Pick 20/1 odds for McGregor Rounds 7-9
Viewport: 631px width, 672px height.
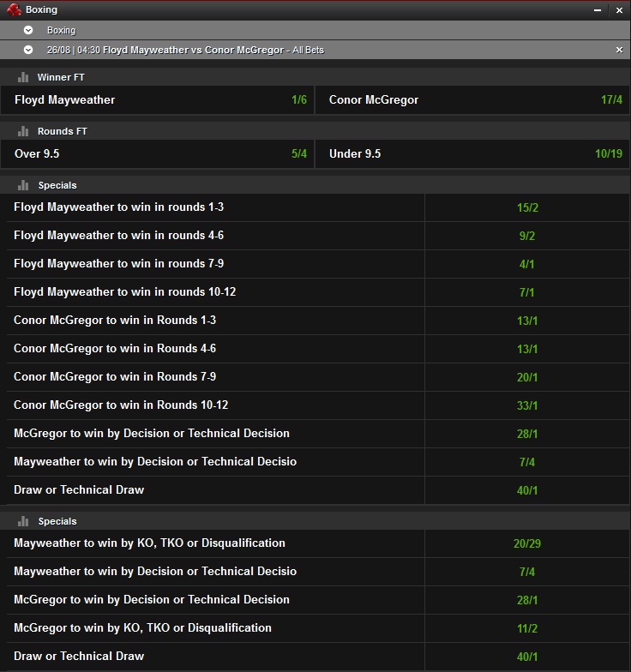527,377
